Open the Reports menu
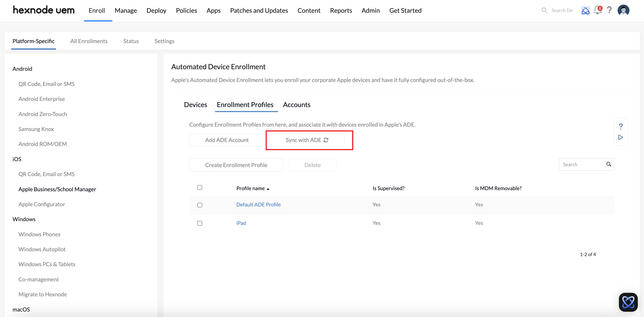Screen dimensions: 644x317 click(341, 11)
